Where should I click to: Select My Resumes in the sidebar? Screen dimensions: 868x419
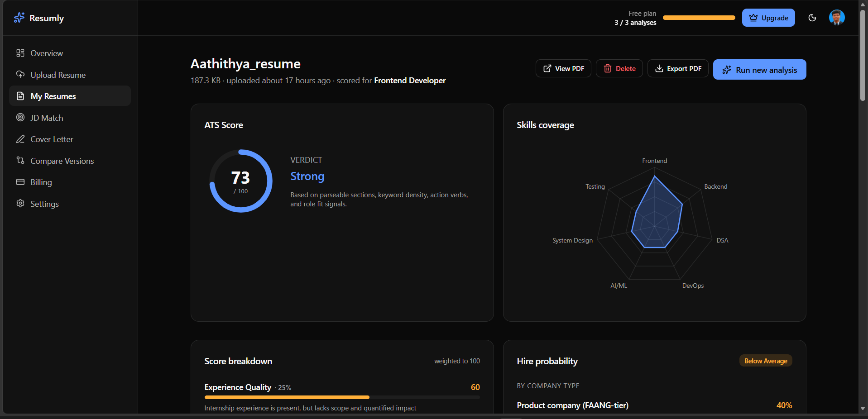coord(70,96)
